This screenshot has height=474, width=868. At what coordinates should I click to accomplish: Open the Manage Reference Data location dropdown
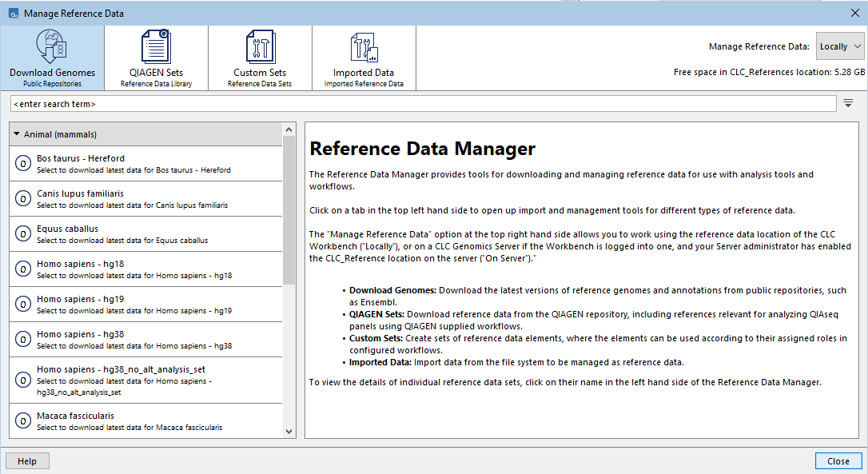(839, 46)
